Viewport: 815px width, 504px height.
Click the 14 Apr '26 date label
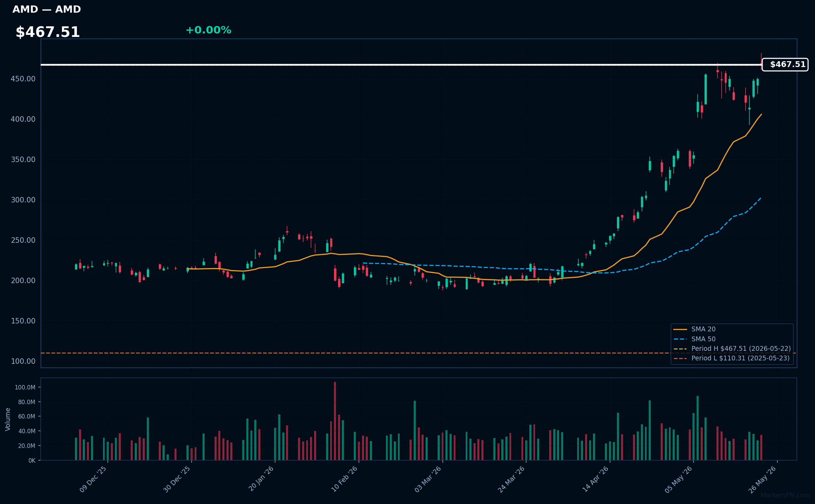pos(595,479)
